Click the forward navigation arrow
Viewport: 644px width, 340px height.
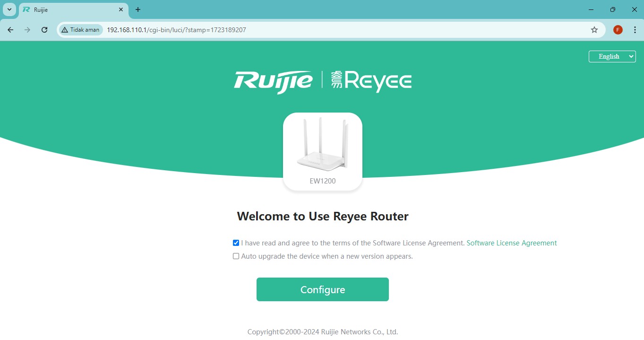coord(27,30)
